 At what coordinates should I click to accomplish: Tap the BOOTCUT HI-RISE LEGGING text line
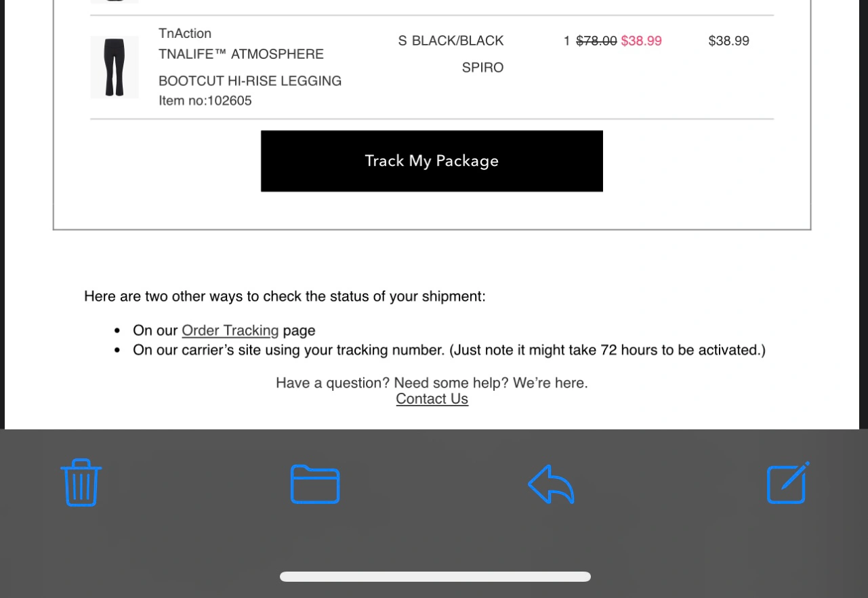pos(250,81)
